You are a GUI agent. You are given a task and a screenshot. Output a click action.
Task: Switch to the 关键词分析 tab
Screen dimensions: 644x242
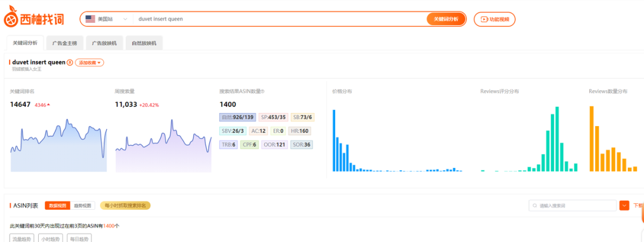click(x=24, y=43)
